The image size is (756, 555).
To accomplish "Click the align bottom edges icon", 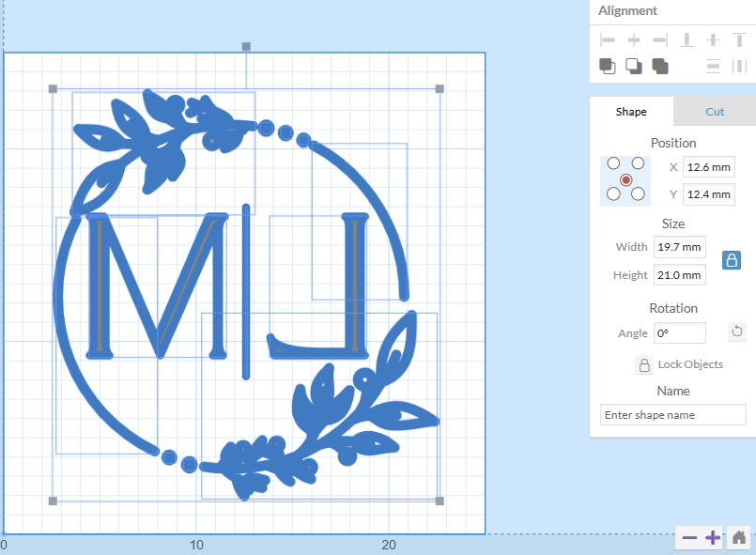I will (x=687, y=39).
